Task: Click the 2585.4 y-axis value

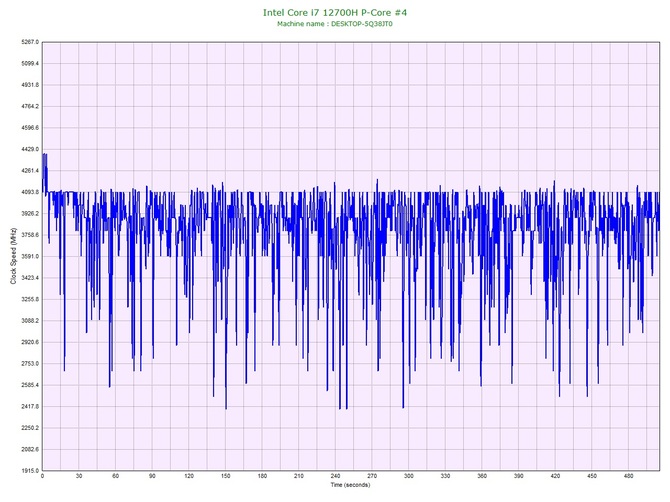Action: [x=30, y=385]
